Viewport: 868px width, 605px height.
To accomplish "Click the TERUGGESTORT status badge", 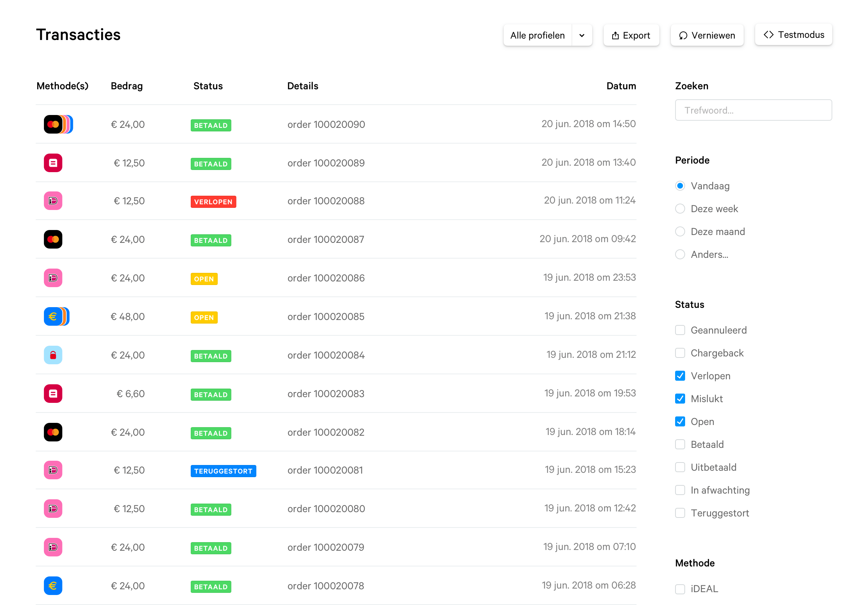I will coord(223,471).
